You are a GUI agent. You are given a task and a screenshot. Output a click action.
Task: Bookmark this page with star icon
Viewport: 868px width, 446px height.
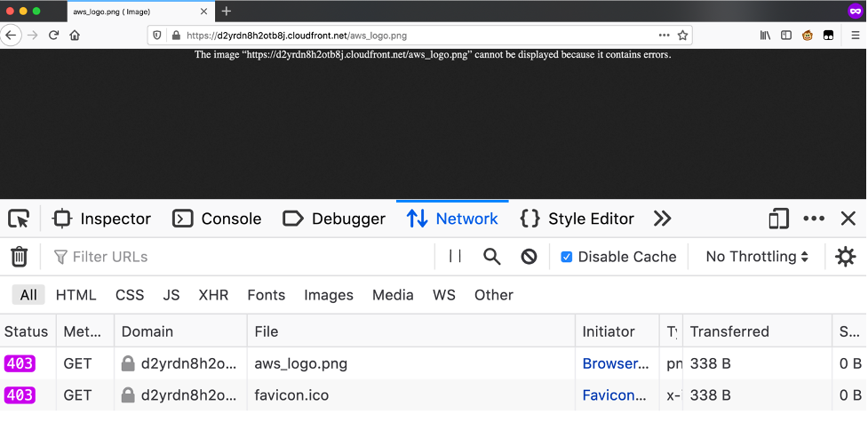click(682, 36)
